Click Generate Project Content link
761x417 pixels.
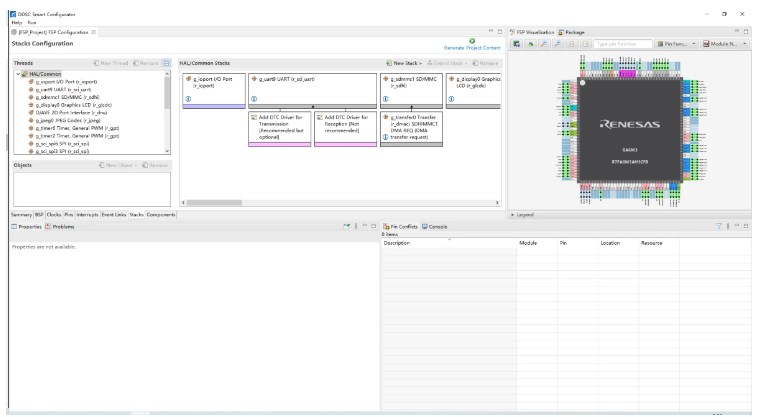472,48
